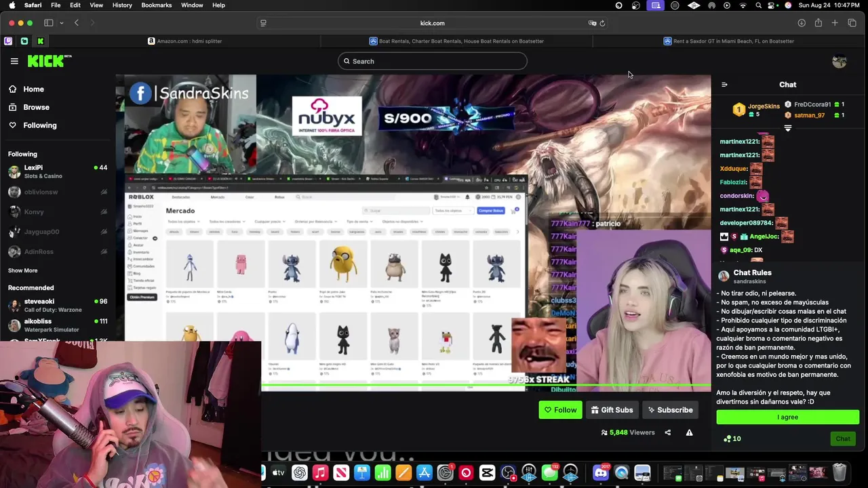Switch to Rent a Saxdor GT tab

click(729, 41)
